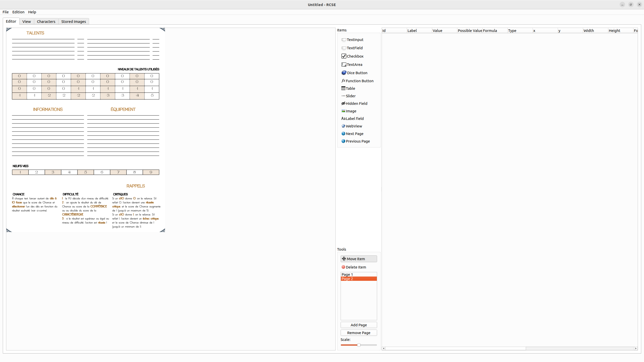This screenshot has width=644, height=362.
Task: Add a TextInput item
Action: (x=355, y=39)
